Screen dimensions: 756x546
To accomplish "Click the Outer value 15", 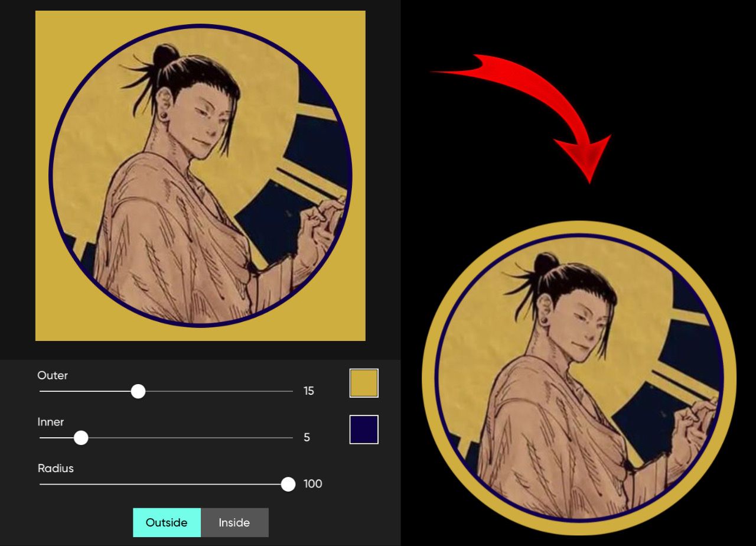I will point(309,391).
